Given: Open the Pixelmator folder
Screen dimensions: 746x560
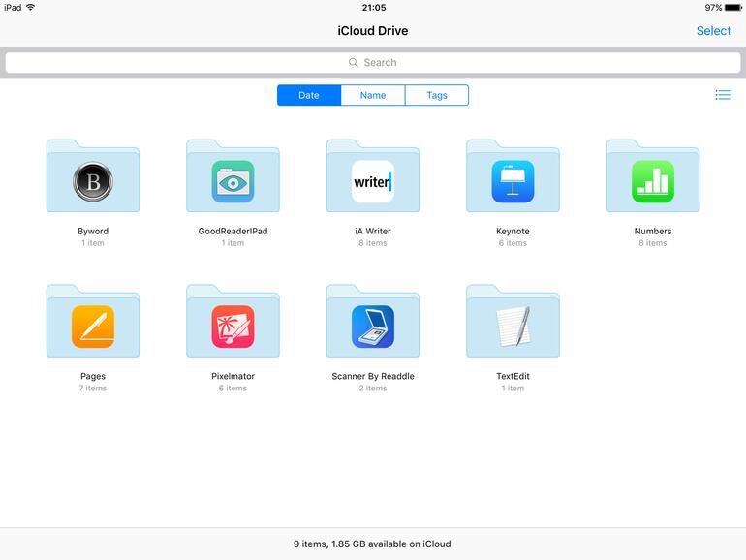Looking at the screenshot, I should 233,321.
